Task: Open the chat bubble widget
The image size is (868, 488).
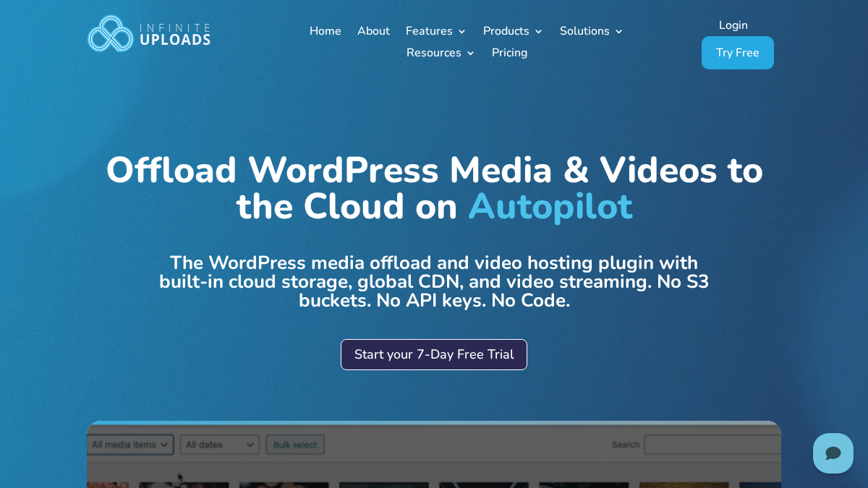Action: (x=833, y=453)
